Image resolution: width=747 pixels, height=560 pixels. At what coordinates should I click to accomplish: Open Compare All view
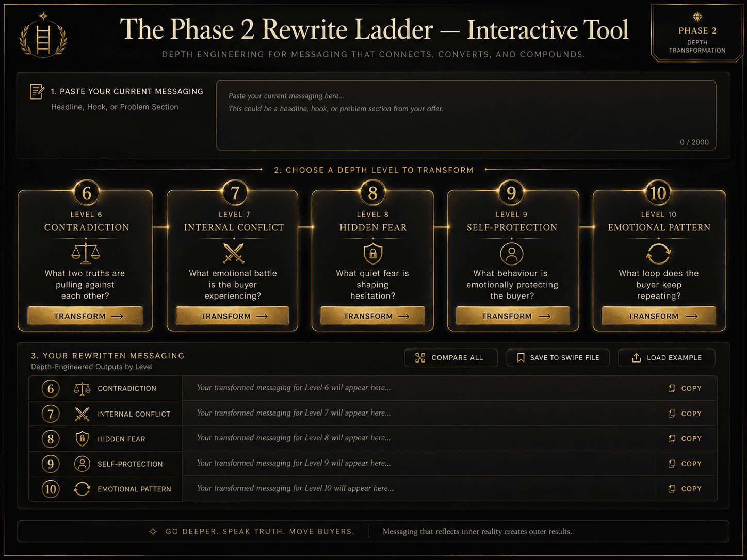[x=451, y=358]
